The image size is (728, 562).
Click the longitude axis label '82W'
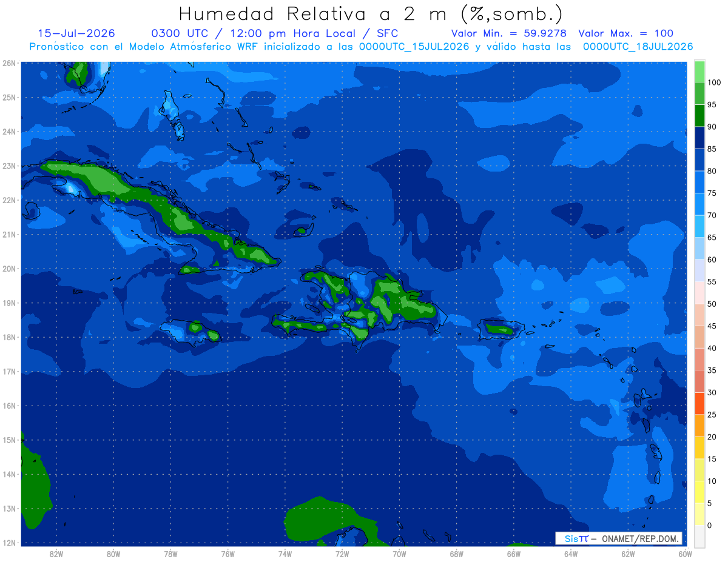point(56,554)
